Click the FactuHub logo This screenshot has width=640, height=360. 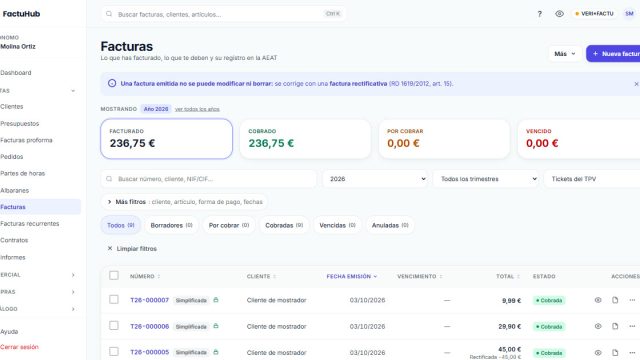click(21, 14)
